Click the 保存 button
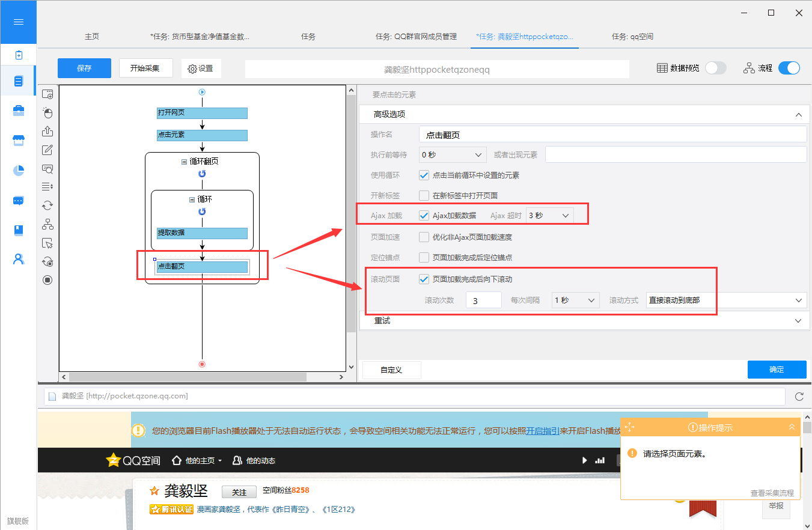Image resolution: width=812 pixels, height=530 pixels. (x=84, y=68)
